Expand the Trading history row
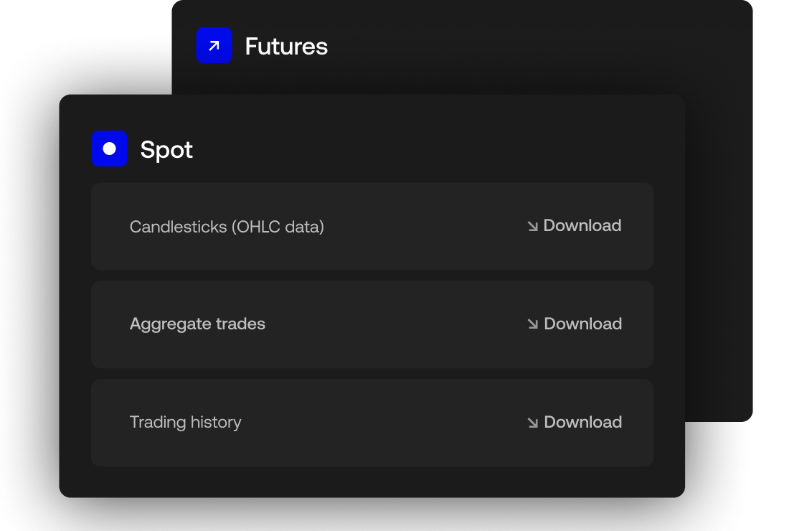The image size is (812, 531). click(372, 422)
